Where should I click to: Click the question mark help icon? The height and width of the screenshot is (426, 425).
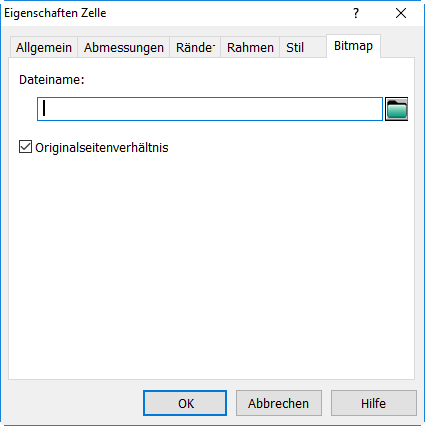click(x=356, y=13)
